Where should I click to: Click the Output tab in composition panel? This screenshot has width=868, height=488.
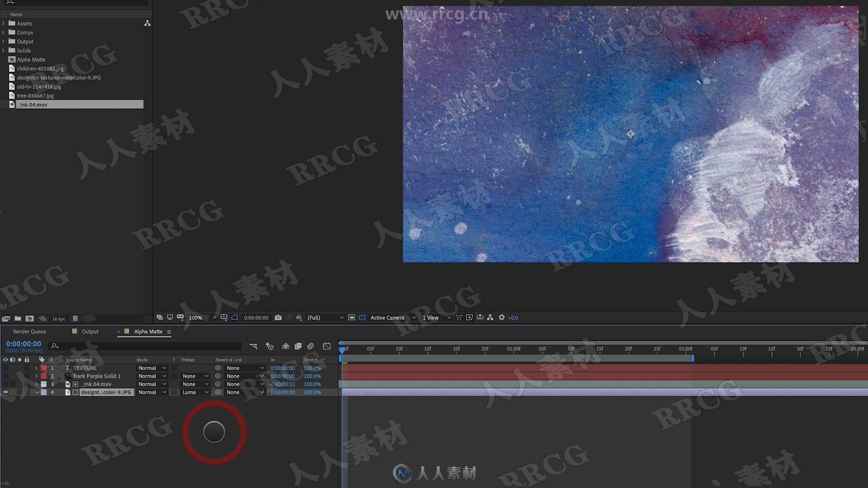click(x=90, y=331)
